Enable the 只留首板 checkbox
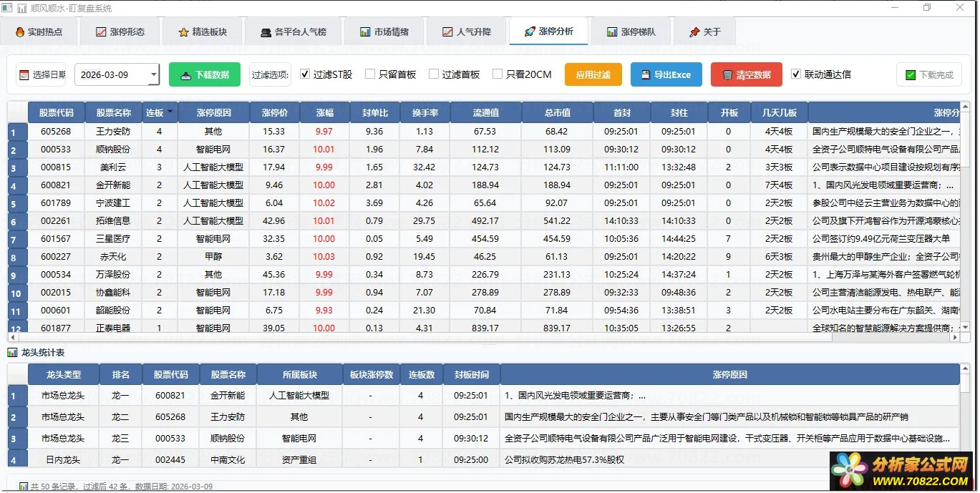The height and width of the screenshot is (493, 980). pyautogui.click(x=370, y=74)
